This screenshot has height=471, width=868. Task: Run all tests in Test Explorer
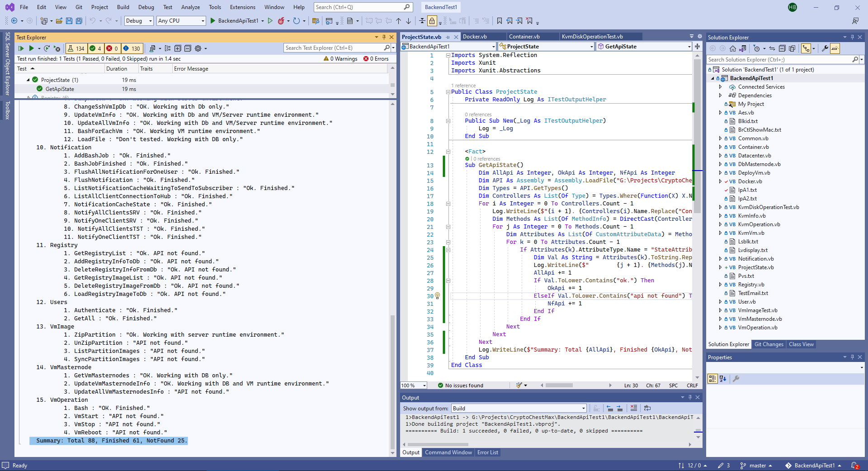pos(21,48)
